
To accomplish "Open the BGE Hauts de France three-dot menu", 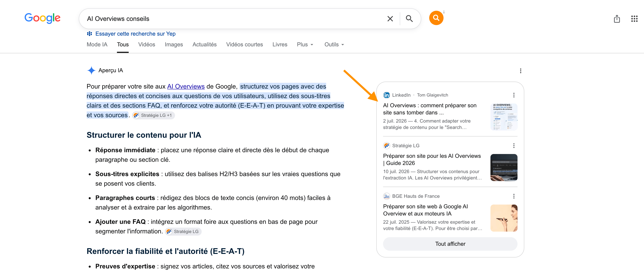I will click(x=514, y=196).
